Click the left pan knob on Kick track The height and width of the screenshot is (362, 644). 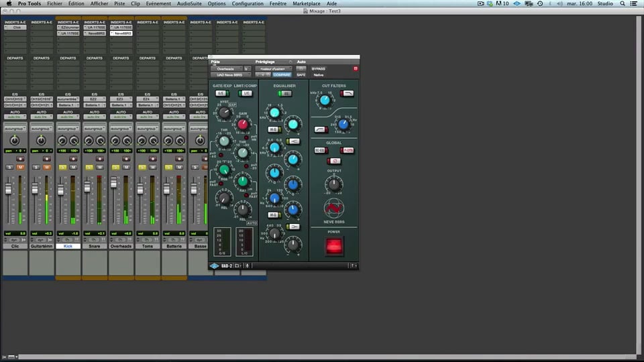(62, 141)
